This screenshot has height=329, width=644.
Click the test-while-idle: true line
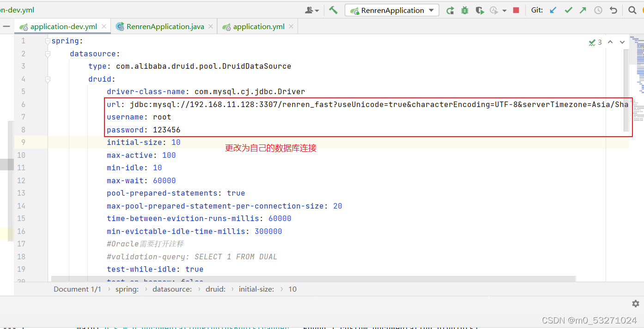coord(155,269)
